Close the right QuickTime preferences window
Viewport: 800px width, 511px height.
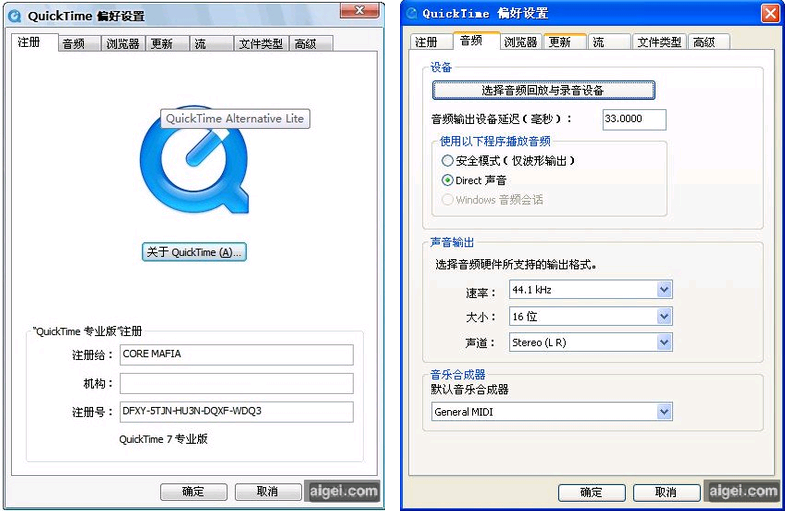point(770,13)
